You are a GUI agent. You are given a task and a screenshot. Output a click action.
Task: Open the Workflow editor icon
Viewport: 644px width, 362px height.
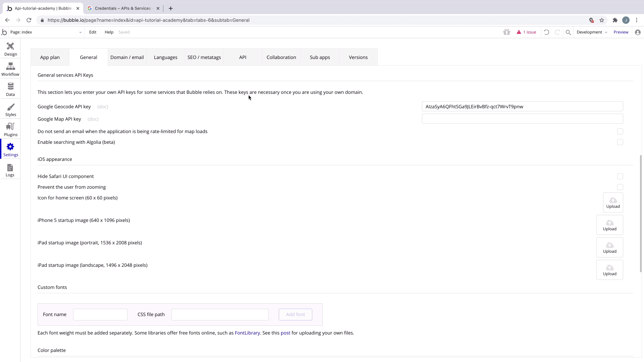pos(10,69)
